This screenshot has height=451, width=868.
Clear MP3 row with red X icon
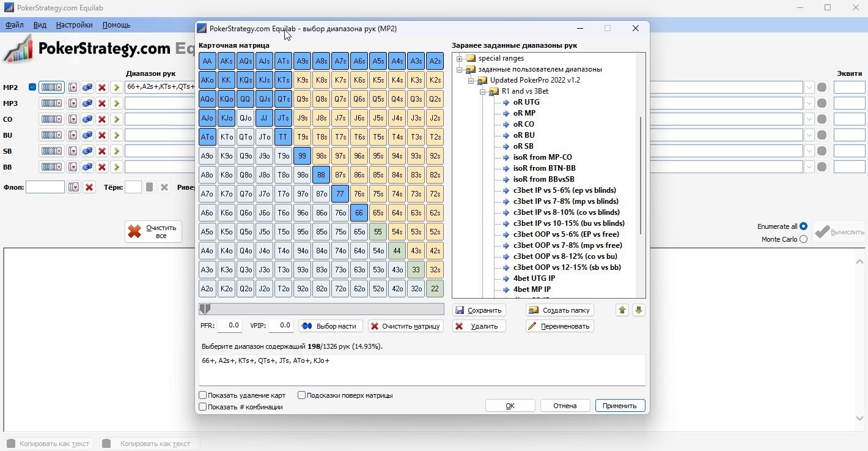pos(102,103)
